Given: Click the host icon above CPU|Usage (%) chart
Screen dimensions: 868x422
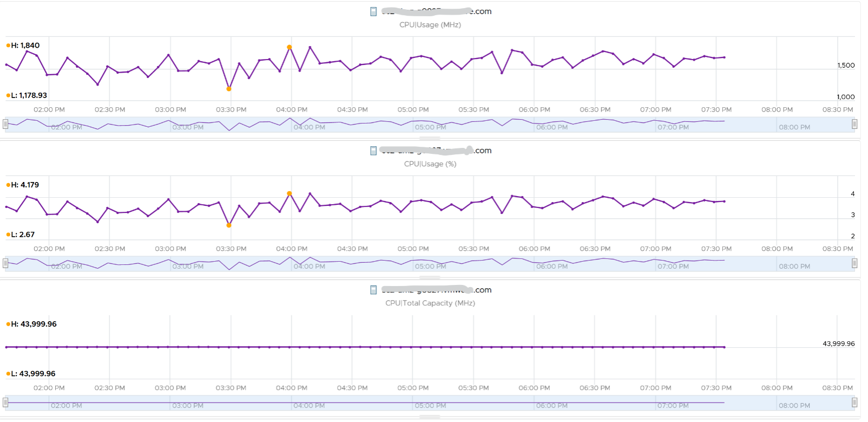Looking at the screenshot, I should (373, 151).
